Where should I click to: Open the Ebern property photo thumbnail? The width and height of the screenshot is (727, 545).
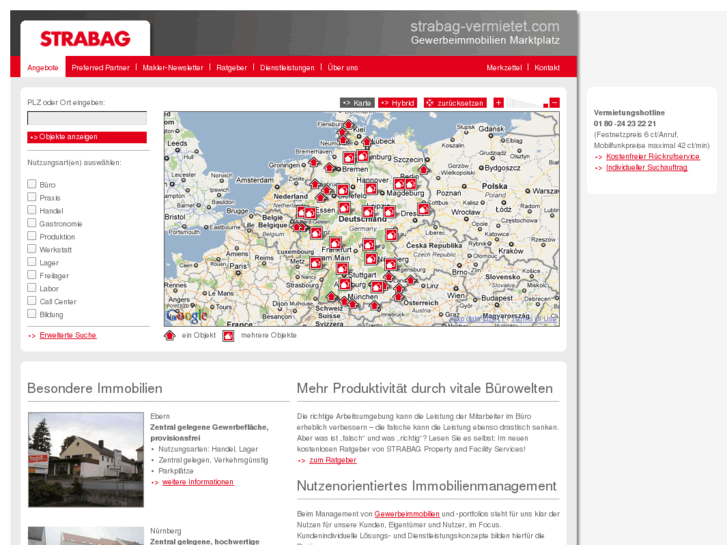tap(86, 460)
